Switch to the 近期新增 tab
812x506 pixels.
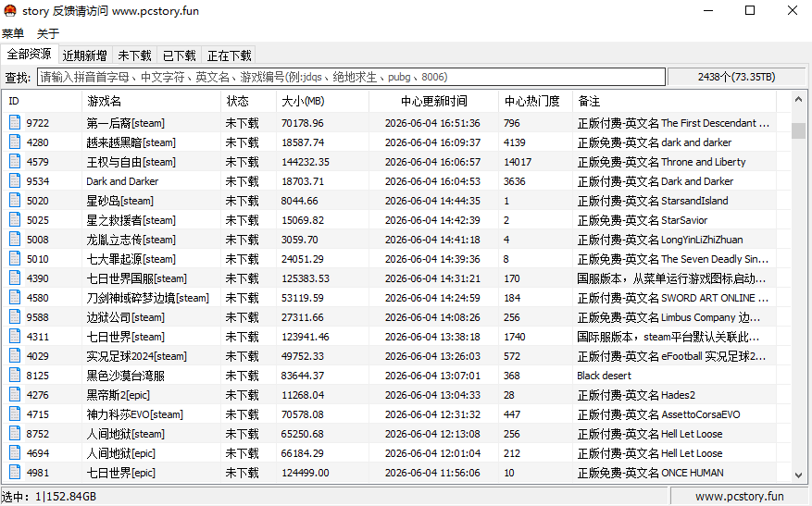(x=84, y=56)
